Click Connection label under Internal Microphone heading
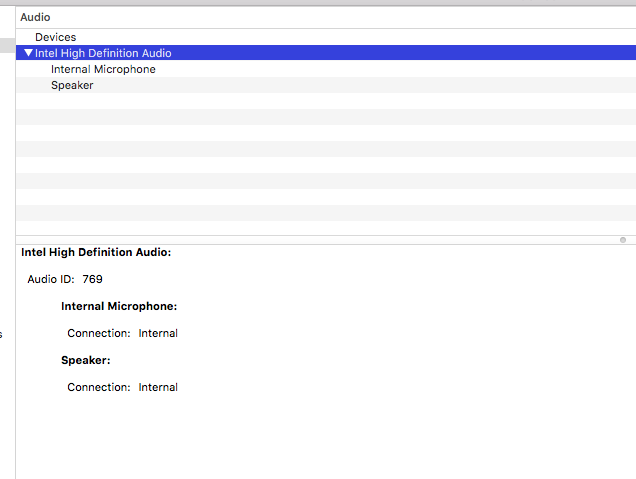The height and width of the screenshot is (479, 636). (x=98, y=333)
